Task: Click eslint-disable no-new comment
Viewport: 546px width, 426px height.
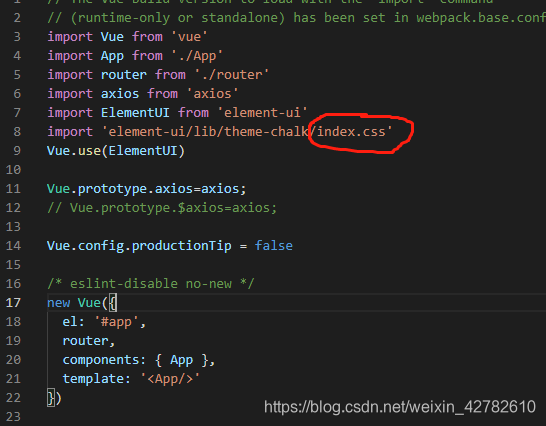Action: tap(151, 284)
